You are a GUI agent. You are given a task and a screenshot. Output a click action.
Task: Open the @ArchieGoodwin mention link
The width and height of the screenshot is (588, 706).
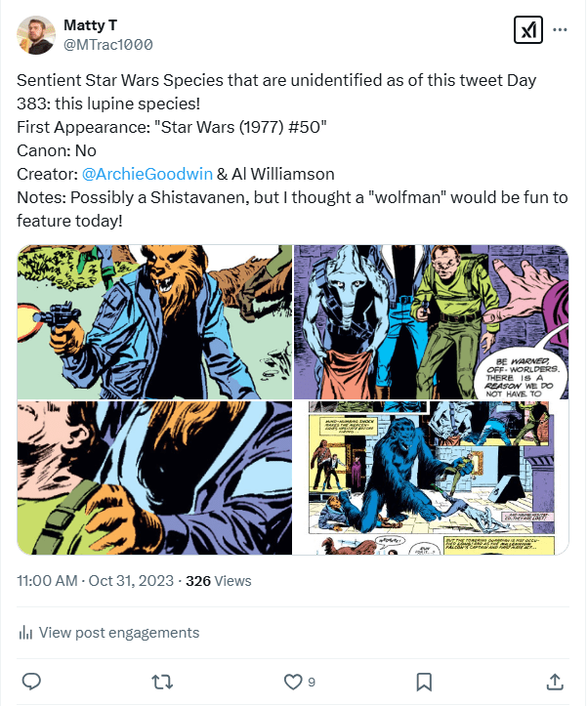[x=141, y=174]
